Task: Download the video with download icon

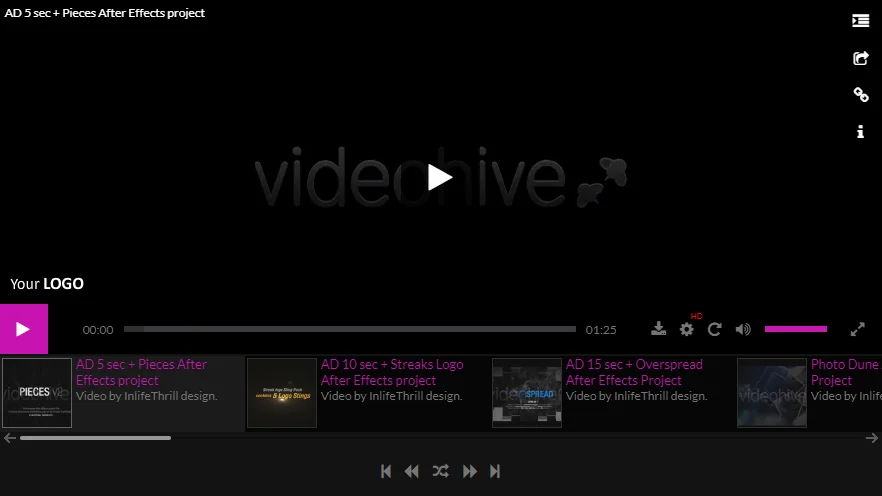Action: 658,329
